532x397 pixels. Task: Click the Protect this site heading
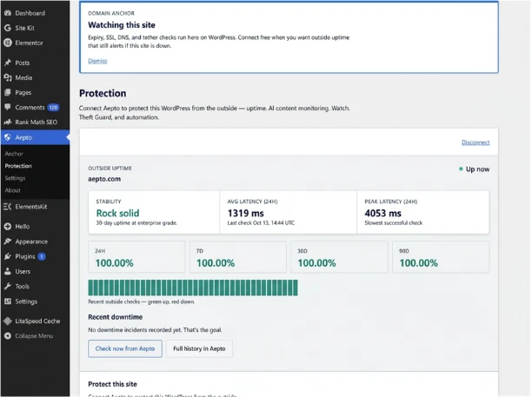point(112,384)
